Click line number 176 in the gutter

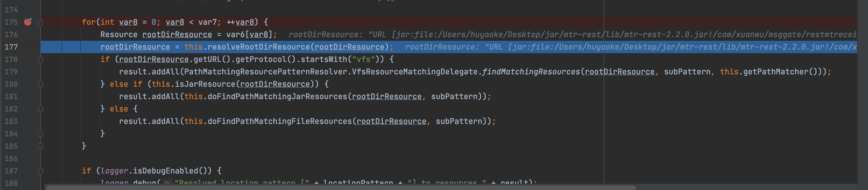11,35
